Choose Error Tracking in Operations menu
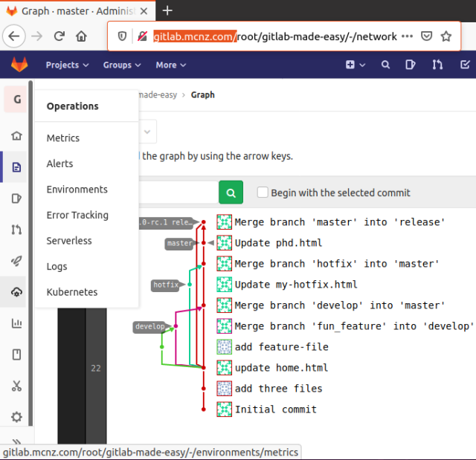Viewport: 476px width, 460px height. pos(77,215)
